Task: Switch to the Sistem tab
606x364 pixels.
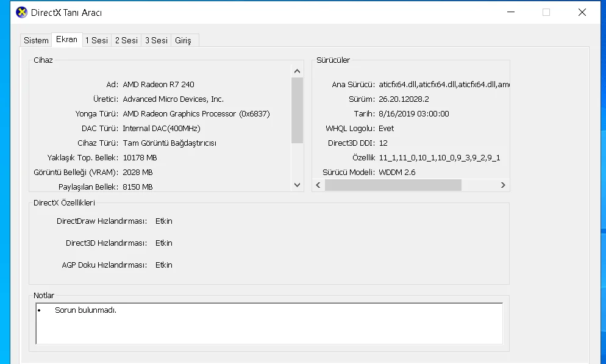Action: click(36, 40)
